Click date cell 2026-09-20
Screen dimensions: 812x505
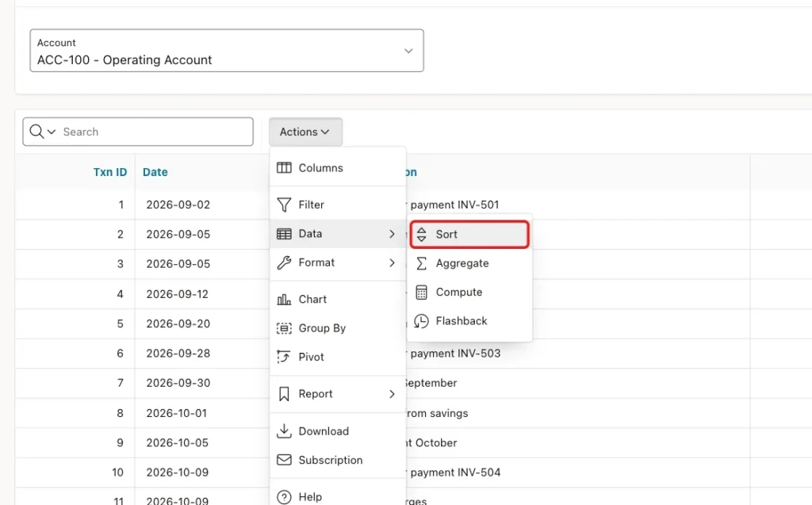click(178, 323)
